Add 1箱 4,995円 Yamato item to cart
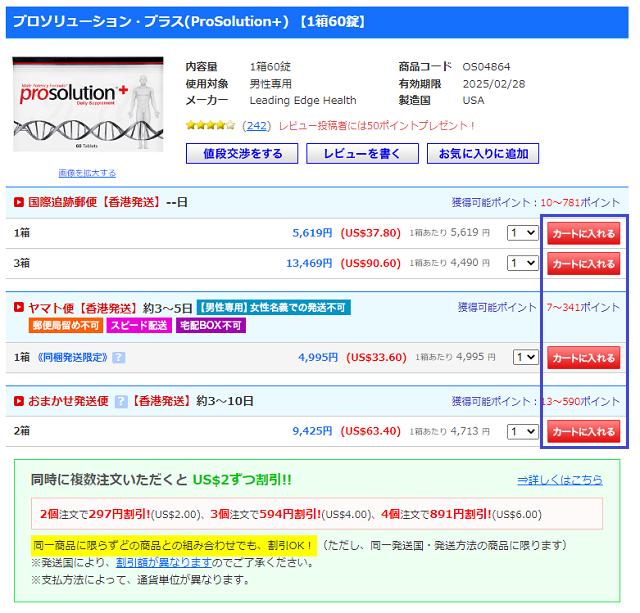 [583, 358]
